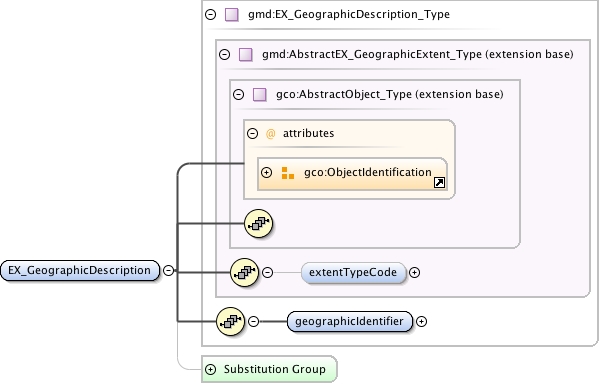This screenshot has width=600, height=386.
Task: Collapse the gmd:EX_GeographicDescription_Type box
Action: pyautogui.click(x=210, y=15)
